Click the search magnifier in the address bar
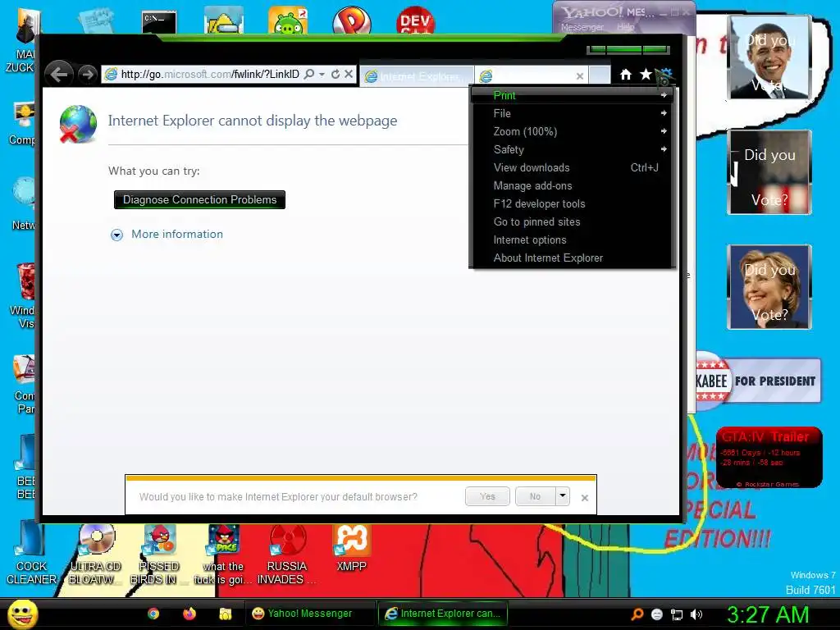The height and width of the screenshot is (630, 840). pos(309,74)
